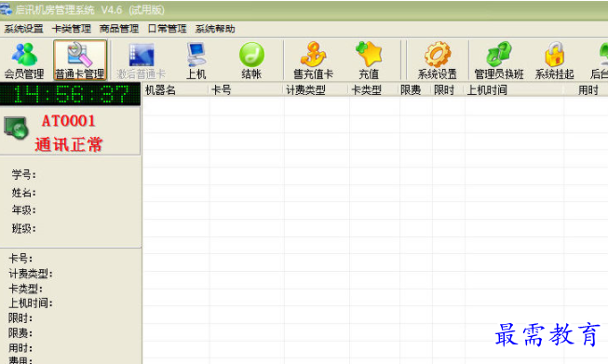Click the 卡类型 label in left panel
The height and width of the screenshot is (364, 608).
(25, 289)
